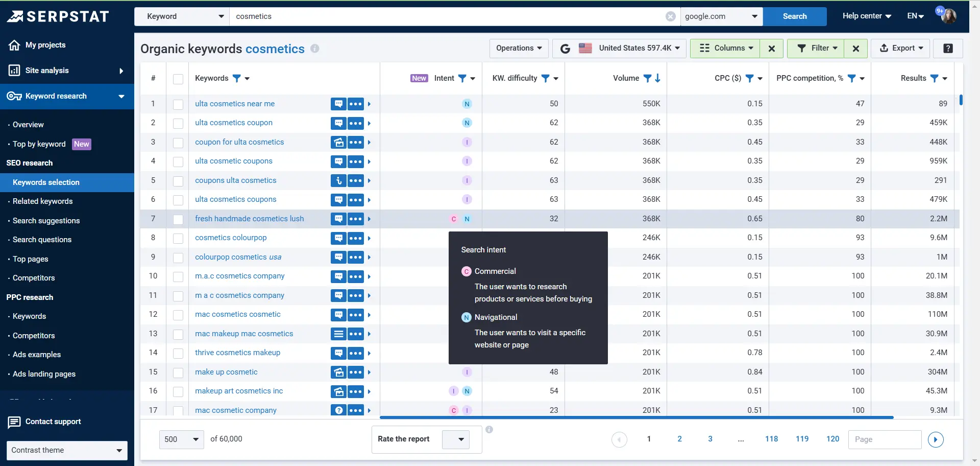Image resolution: width=980 pixels, height=466 pixels.
Task: Open Related keywords in sidebar
Action: click(42, 201)
